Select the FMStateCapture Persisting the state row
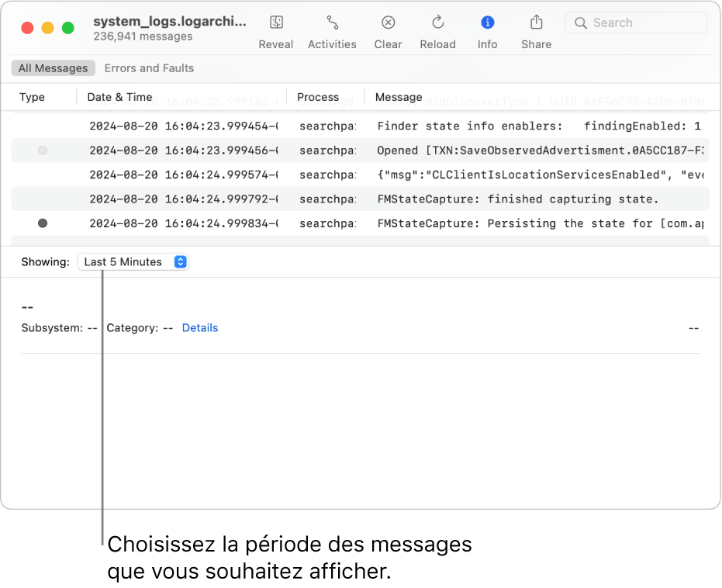This screenshot has width=722, height=588. (360, 223)
